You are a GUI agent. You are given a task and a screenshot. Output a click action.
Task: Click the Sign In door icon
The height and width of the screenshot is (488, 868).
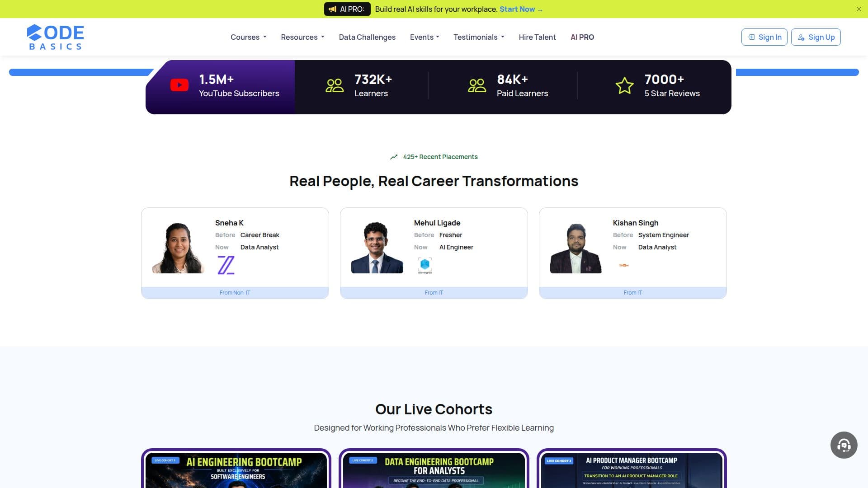point(751,37)
